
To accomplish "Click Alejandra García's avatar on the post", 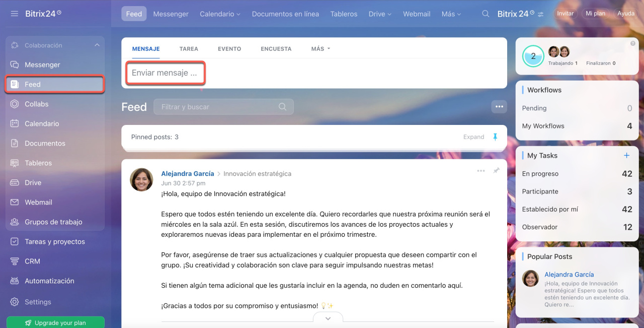I will click(141, 179).
